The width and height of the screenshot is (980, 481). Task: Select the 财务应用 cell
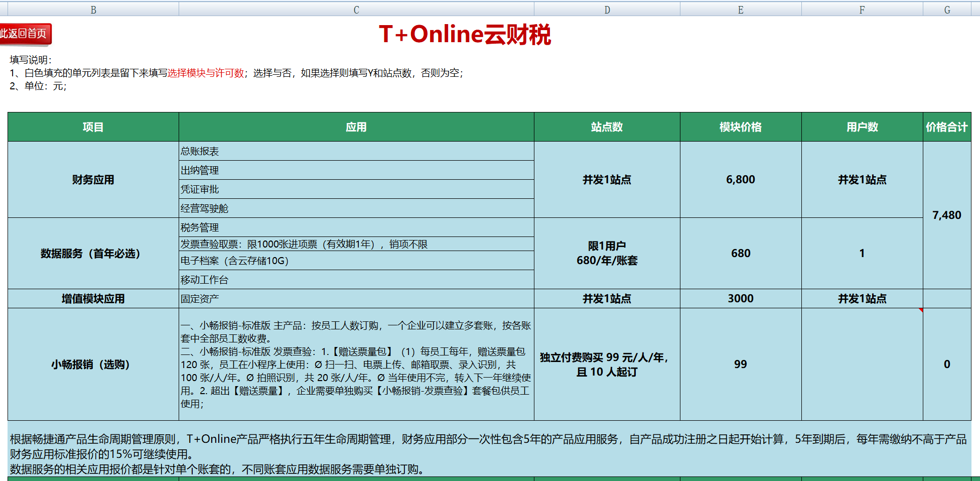(x=93, y=180)
